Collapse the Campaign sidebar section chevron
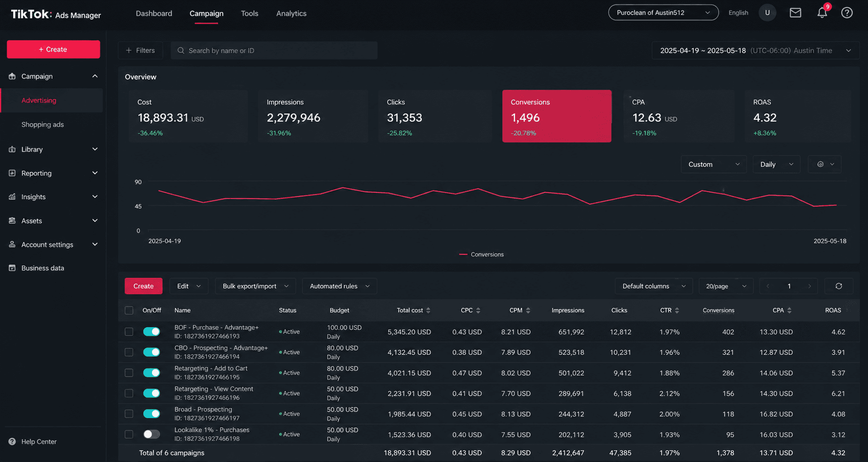This screenshot has width=868, height=462. point(95,76)
